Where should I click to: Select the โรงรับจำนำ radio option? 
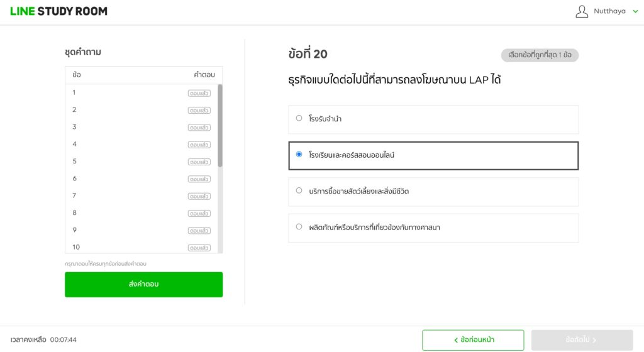[x=299, y=118]
